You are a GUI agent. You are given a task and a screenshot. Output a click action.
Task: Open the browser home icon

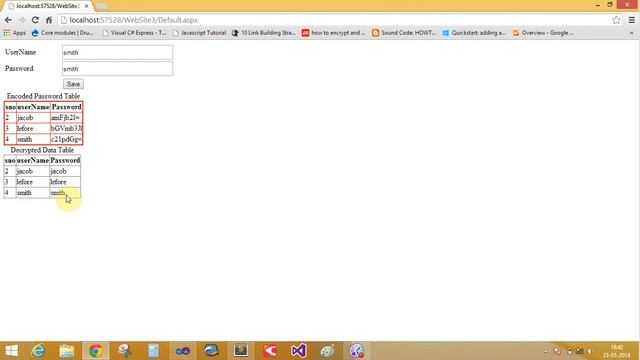point(49,20)
